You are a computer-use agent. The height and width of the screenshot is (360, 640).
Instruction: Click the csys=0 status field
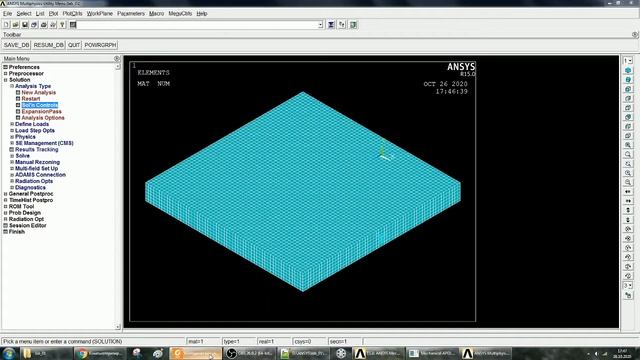tap(308, 341)
